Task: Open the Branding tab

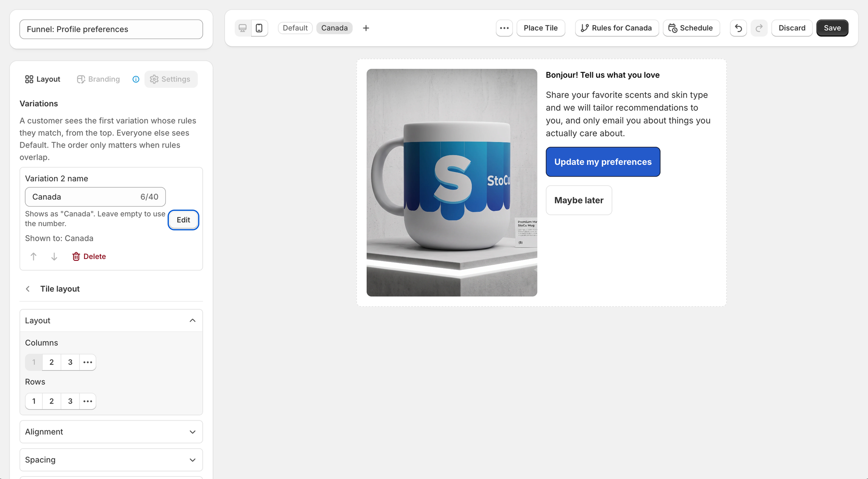Action: click(99, 79)
